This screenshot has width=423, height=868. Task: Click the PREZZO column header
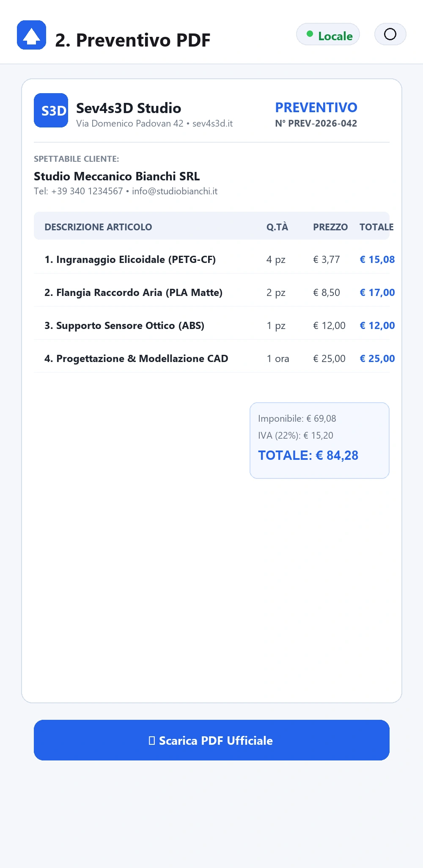(330, 227)
